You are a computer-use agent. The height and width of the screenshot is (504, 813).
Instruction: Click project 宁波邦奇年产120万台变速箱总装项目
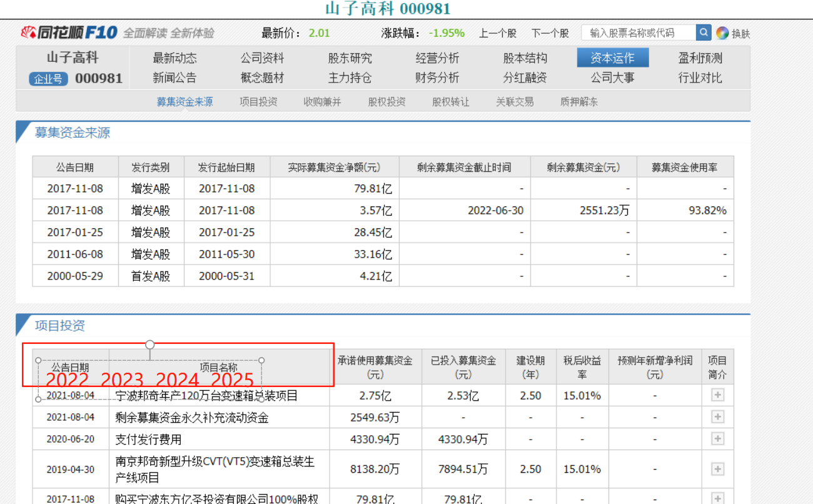(x=206, y=396)
